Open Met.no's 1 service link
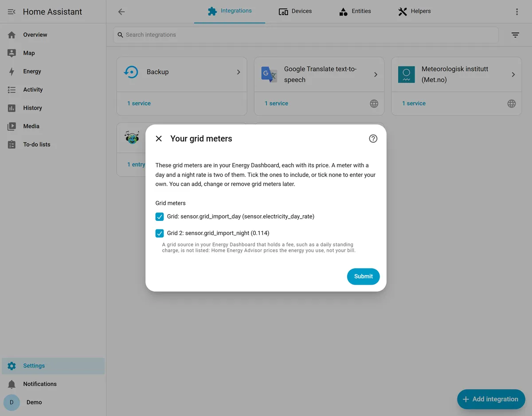This screenshot has height=416, width=532. [414, 103]
